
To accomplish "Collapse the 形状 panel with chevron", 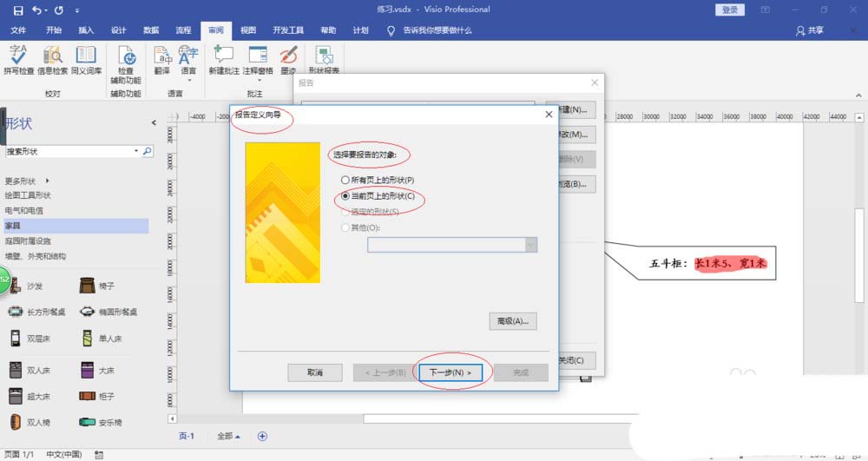I will [154, 122].
